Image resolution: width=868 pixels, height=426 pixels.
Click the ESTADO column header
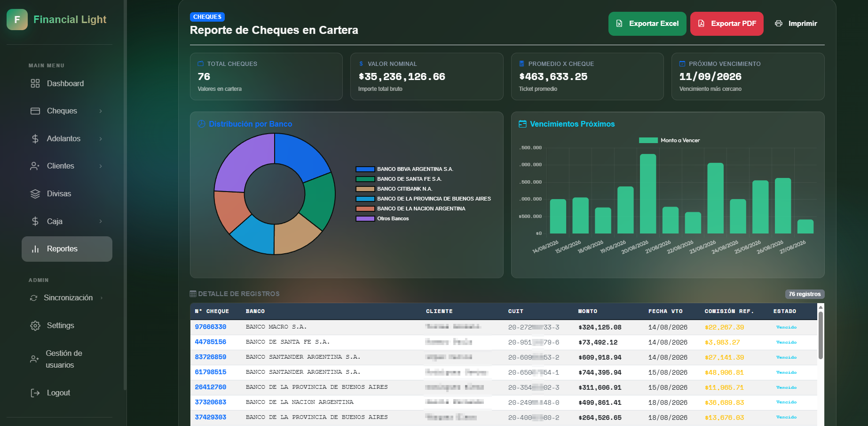click(785, 312)
